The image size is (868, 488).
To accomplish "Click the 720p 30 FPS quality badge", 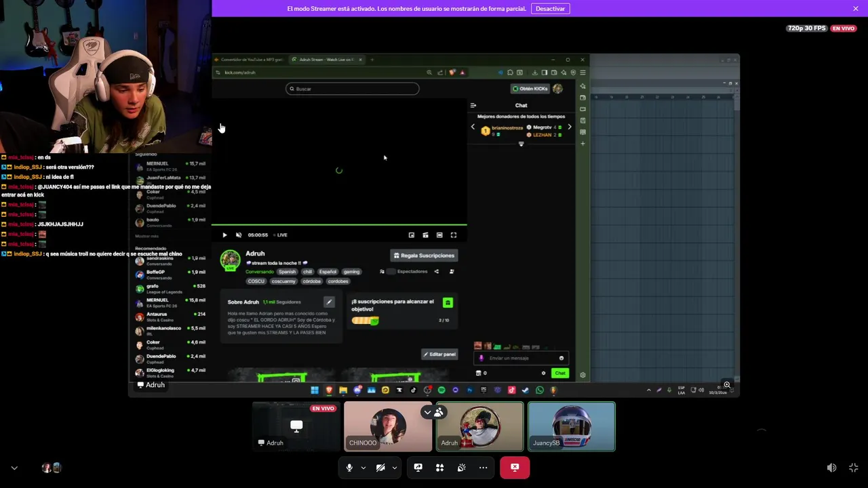I will (x=807, y=28).
